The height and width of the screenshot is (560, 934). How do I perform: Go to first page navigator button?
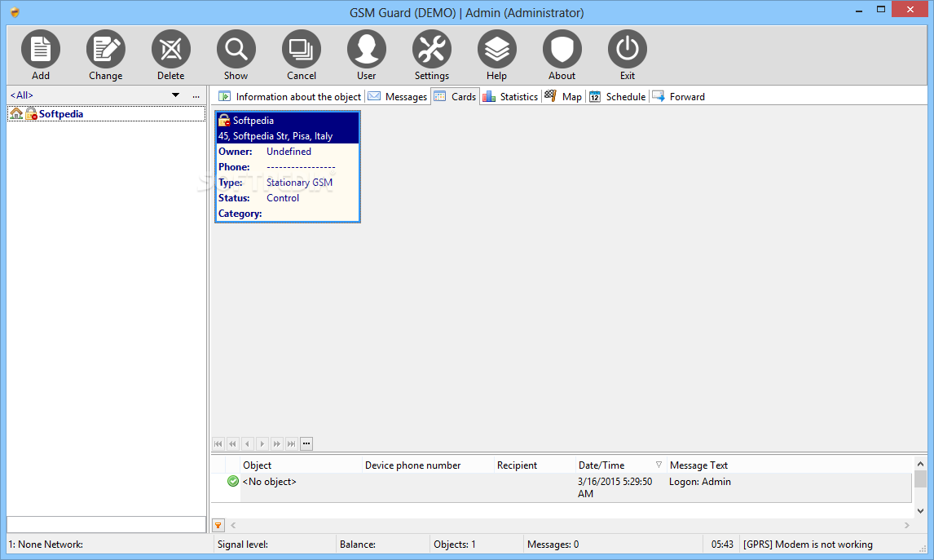pos(218,443)
